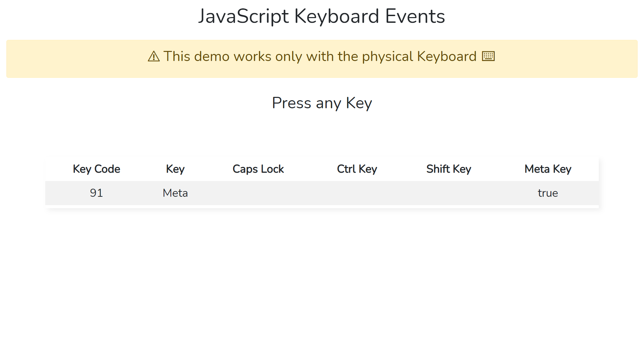Click the warning triangle icon
Screen dimensions: 644x362
click(154, 56)
